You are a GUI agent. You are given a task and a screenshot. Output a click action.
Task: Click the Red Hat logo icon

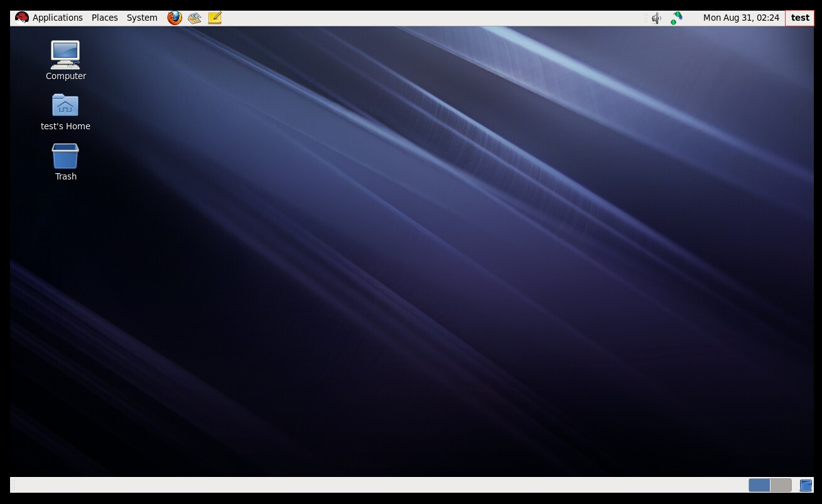coord(22,18)
